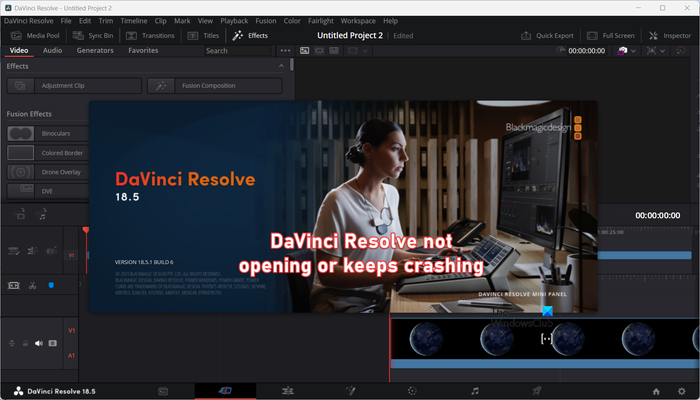Switch to the Audio effects tab

[52, 50]
